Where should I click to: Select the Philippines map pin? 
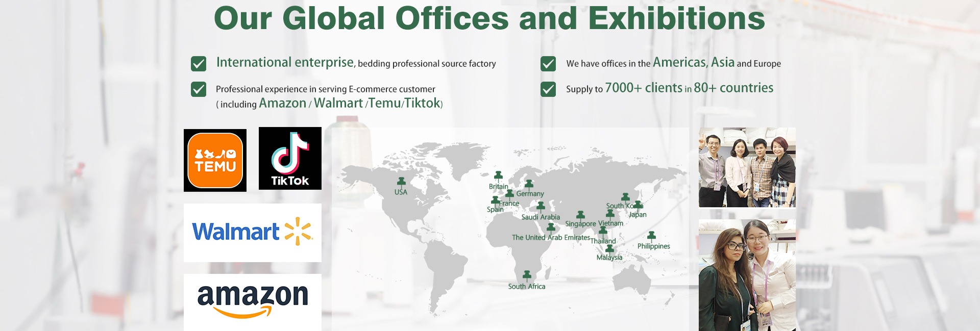[652, 236]
